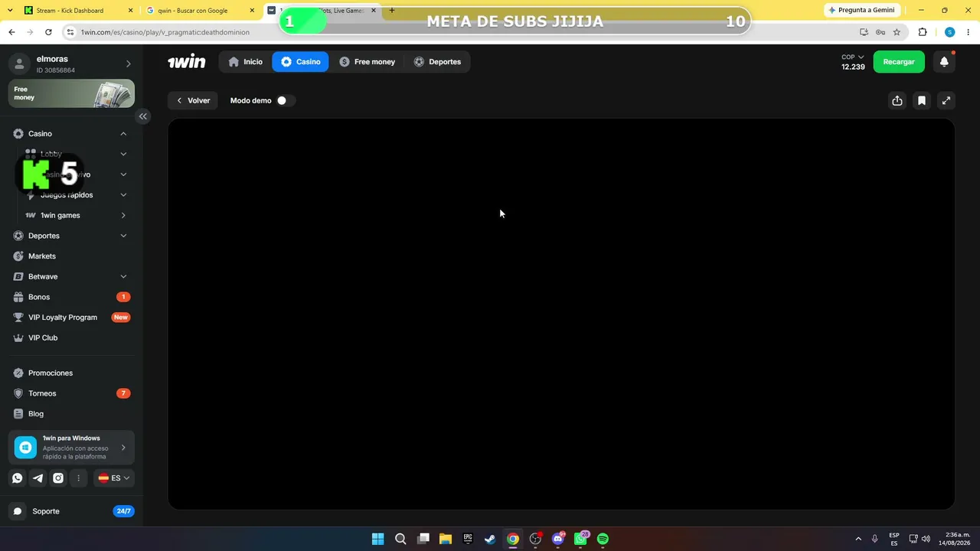Open Steam from the taskbar
Viewport: 980px width, 551px height.
[x=490, y=539]
